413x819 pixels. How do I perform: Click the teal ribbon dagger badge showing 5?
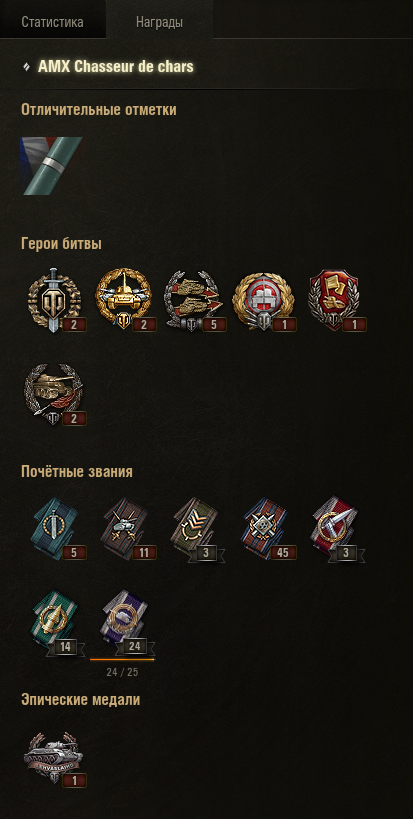56,529
